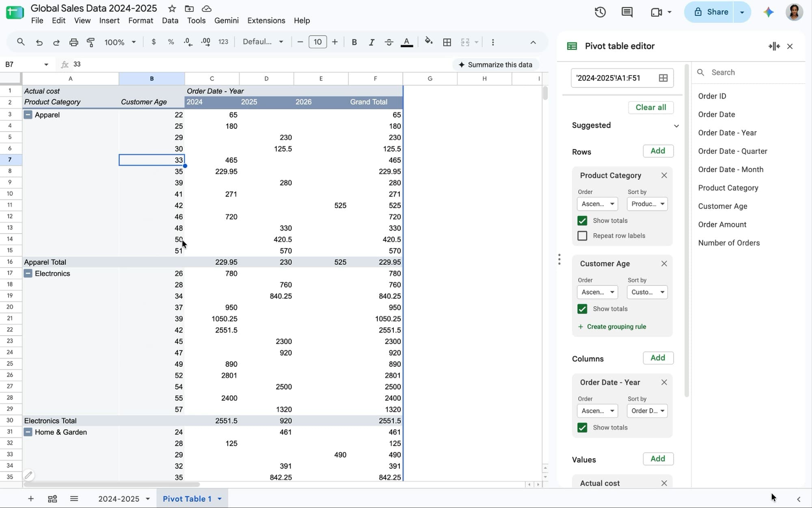
Task: Click the redo icon in toolbar
Action: (x=56, y=42)
